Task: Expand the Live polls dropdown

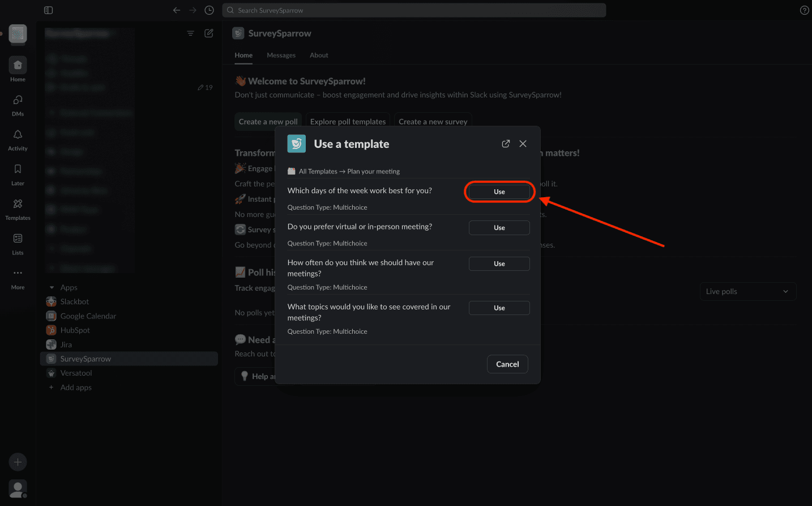Action: (747, 291)
